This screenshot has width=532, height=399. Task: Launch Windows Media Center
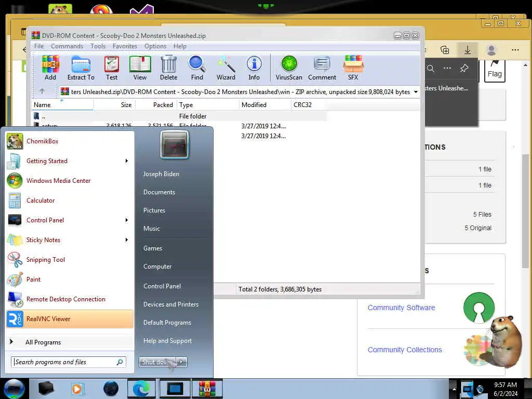(70, 180)
